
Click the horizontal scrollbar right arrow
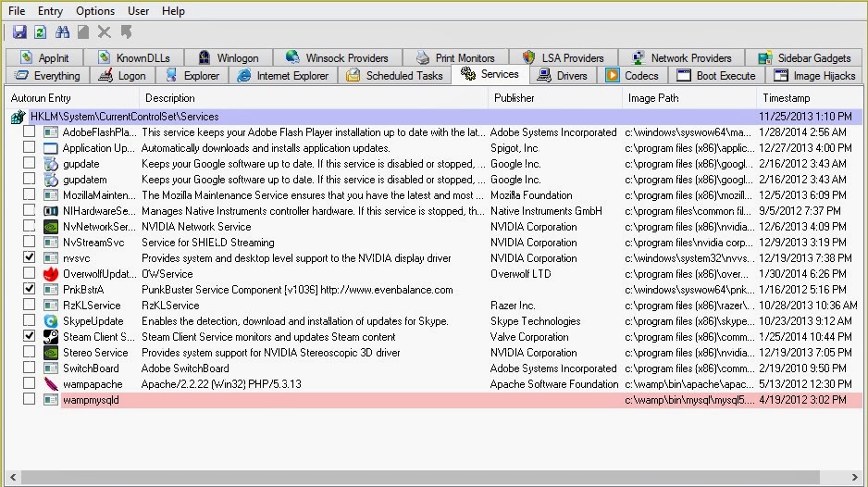click(855, 477)
